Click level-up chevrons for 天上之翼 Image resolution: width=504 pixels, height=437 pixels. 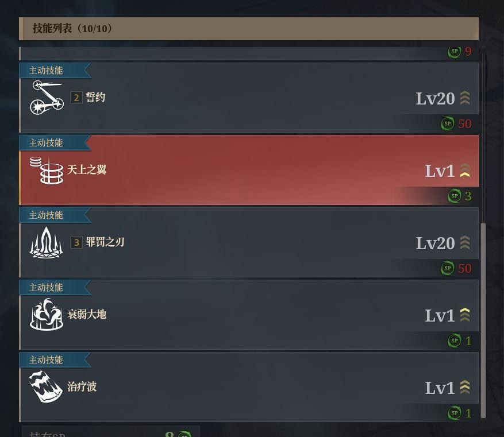(x=465, y=170)
